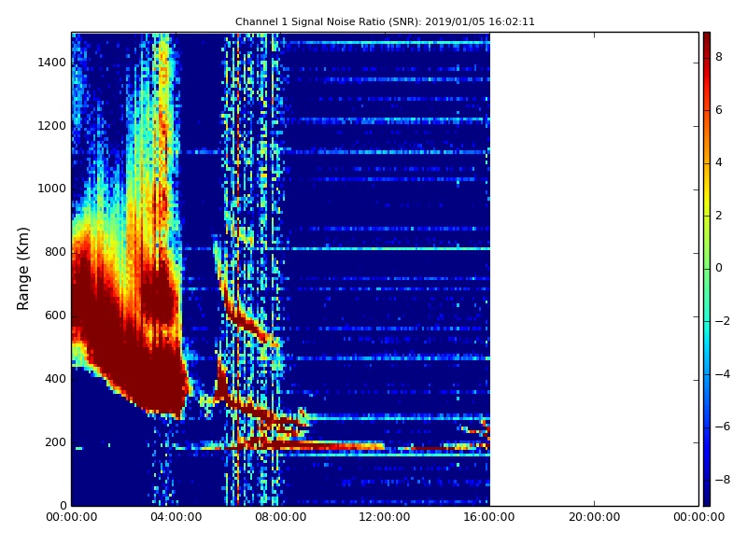Click the 08:00:00 time axis label
747x560 pixels.
click(281, 517)
